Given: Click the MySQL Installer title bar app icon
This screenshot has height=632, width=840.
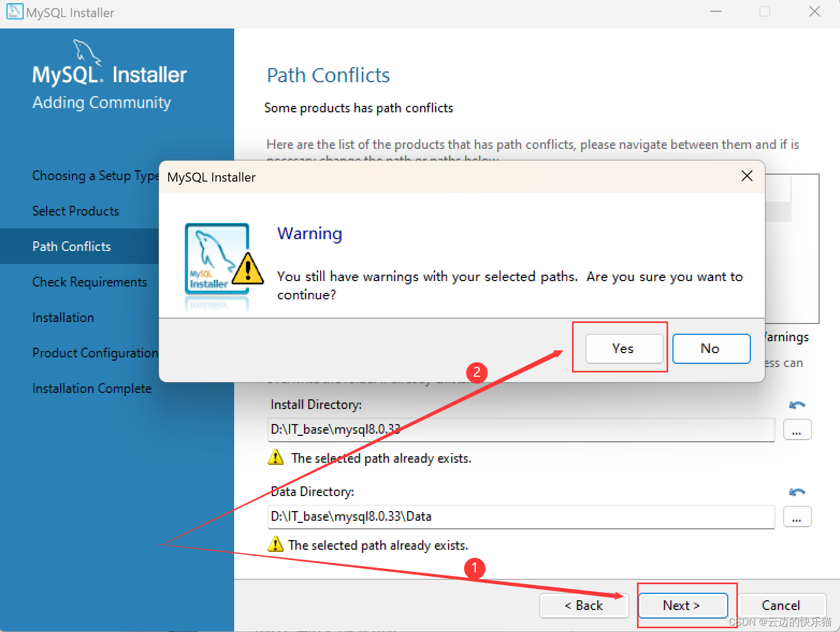Looking at the screenshot, I should click(x=15, y=11).
